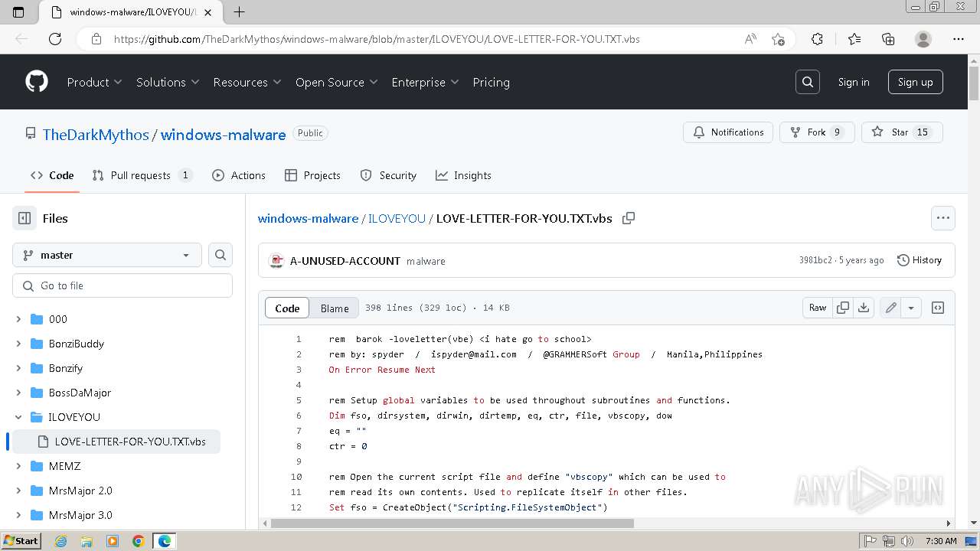
Task: Open Edge extensions puzzle icon
Action: click(817, 39)
